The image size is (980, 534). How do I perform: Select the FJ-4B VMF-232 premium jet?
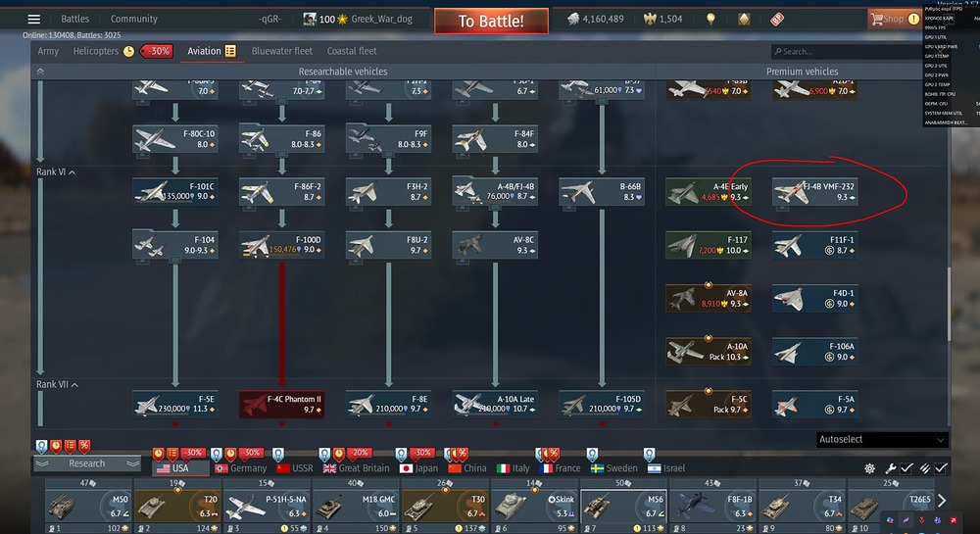point(815,192)
